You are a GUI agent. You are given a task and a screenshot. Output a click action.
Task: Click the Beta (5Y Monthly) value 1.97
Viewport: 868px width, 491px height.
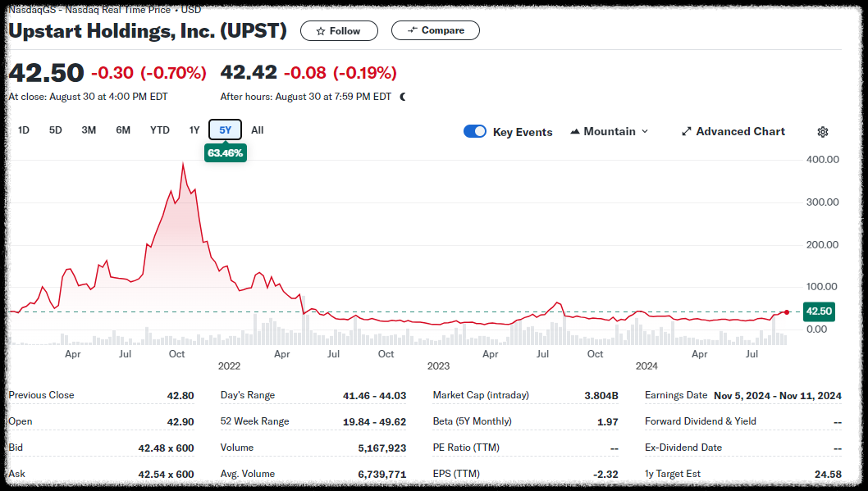608,422
